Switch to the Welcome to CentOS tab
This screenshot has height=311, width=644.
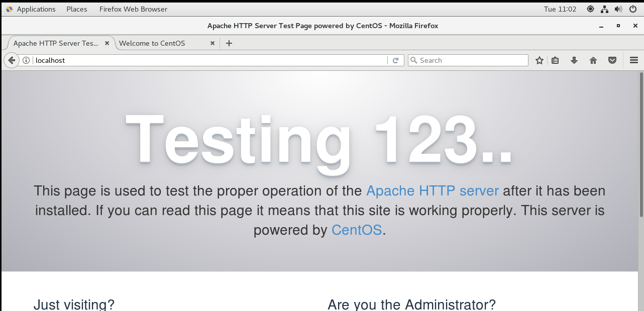pos(152,43)
